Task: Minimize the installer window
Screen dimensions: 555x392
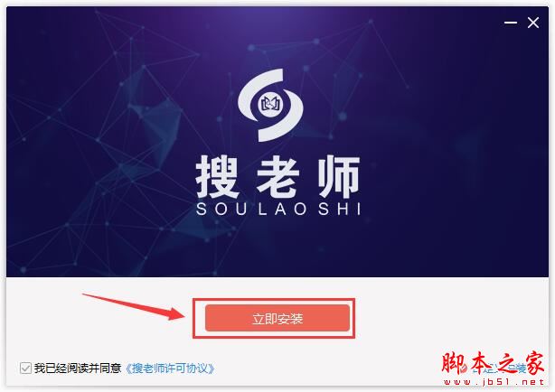Action: point(511,23)
